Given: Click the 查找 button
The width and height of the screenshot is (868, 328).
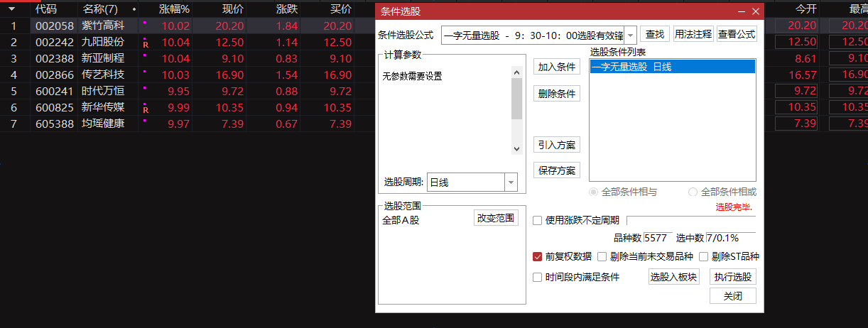Looking at the screenshot, I should coord(655,34).
